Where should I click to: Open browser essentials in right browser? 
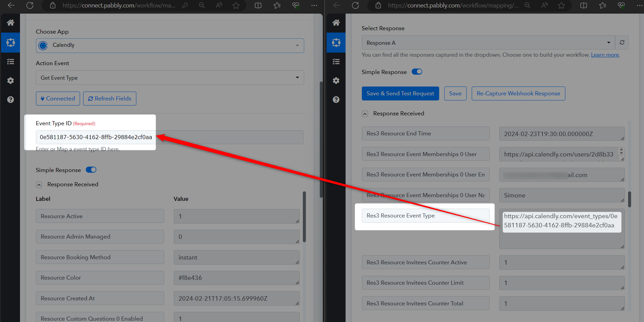(x=621, y=5)
